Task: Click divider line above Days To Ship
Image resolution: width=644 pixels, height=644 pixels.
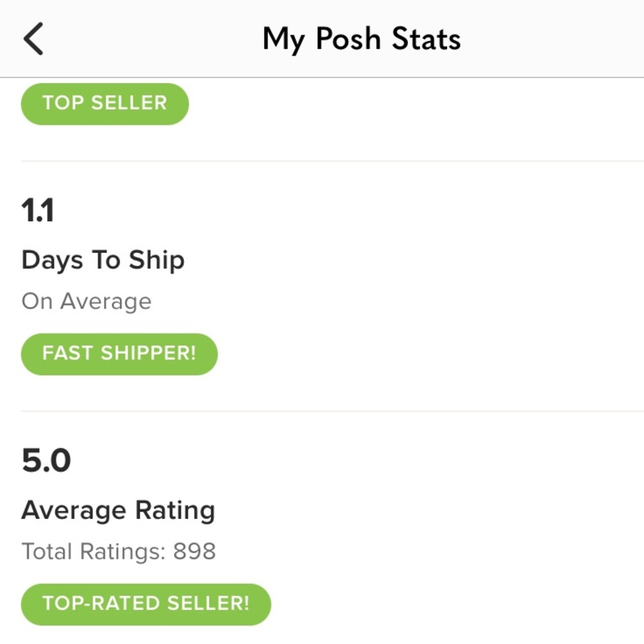Action: (332, 161)
